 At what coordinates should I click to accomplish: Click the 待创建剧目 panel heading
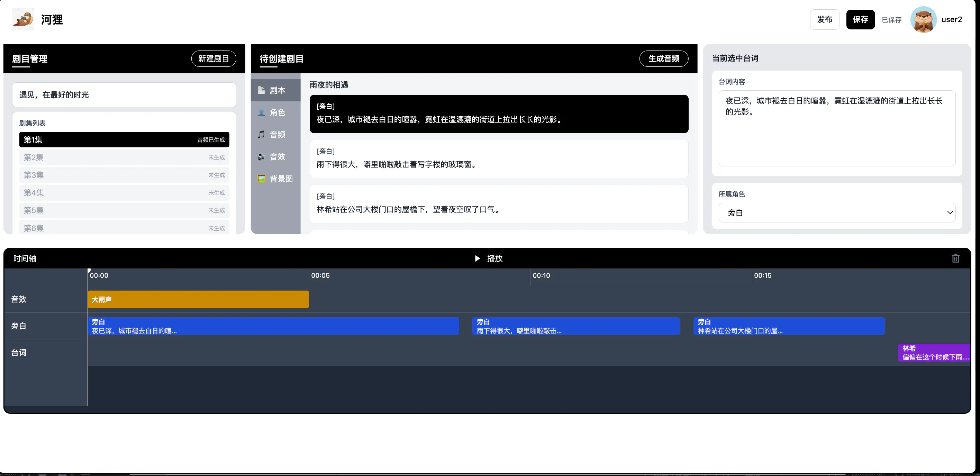pyautogui.click(x=281, y=58)
